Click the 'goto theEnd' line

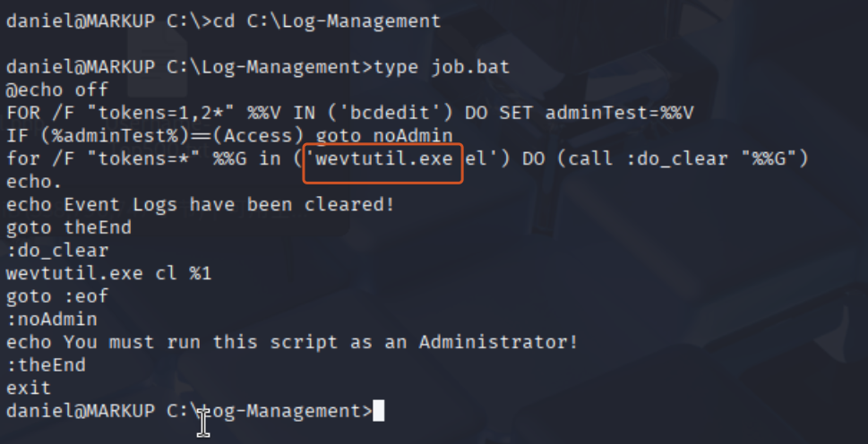click(69, 227)
